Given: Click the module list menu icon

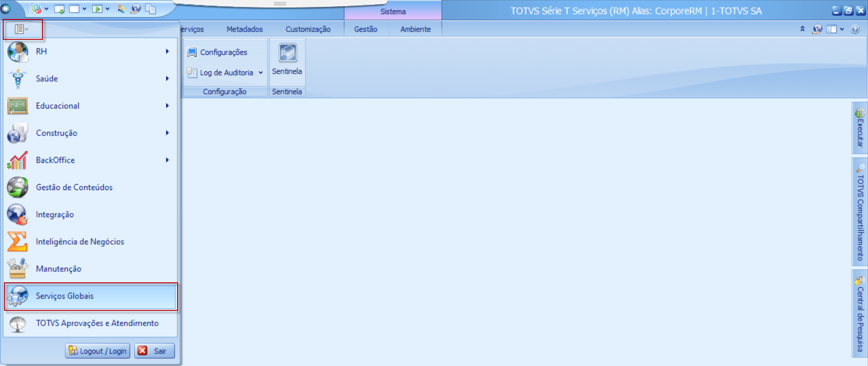Looking at the screenshot, I should pos(21,29).
